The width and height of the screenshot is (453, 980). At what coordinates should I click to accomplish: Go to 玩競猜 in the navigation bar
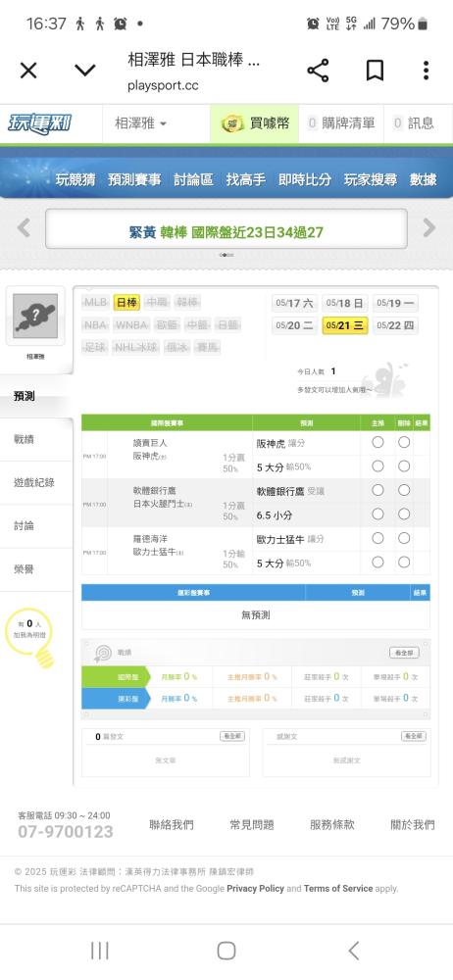75,180
